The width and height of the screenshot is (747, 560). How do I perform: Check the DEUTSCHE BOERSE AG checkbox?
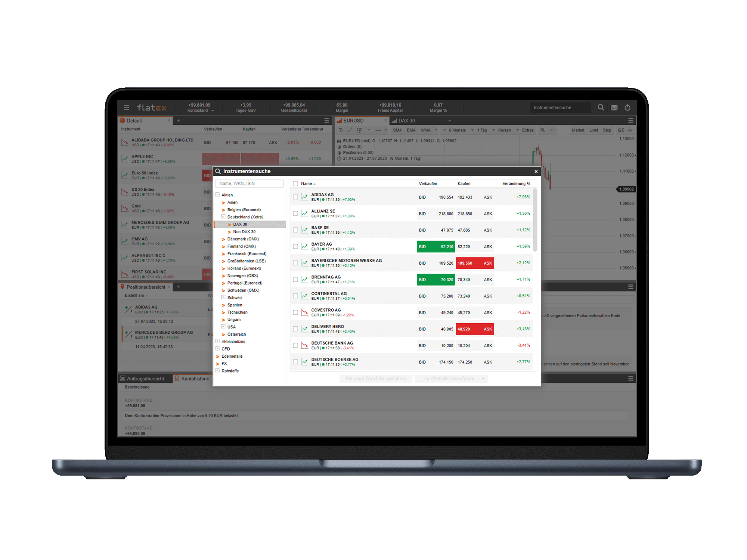point(295,362)
